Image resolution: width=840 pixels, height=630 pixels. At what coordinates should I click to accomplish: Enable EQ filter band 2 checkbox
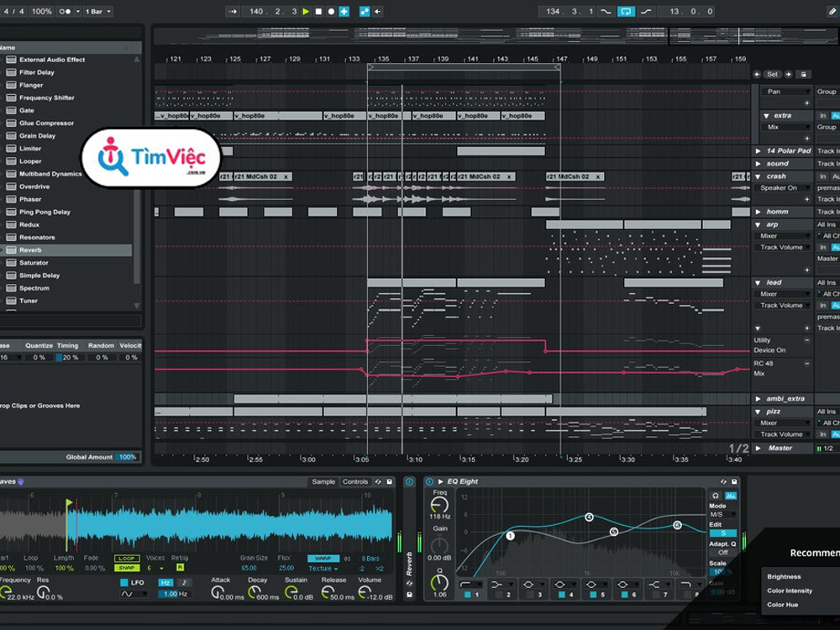[x=499, y=595]
